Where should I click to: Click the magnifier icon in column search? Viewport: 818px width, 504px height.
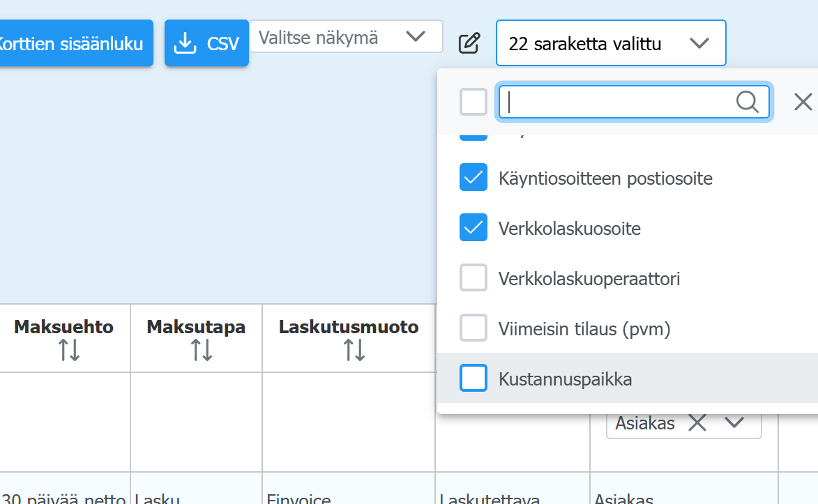(x=747, y=102)
